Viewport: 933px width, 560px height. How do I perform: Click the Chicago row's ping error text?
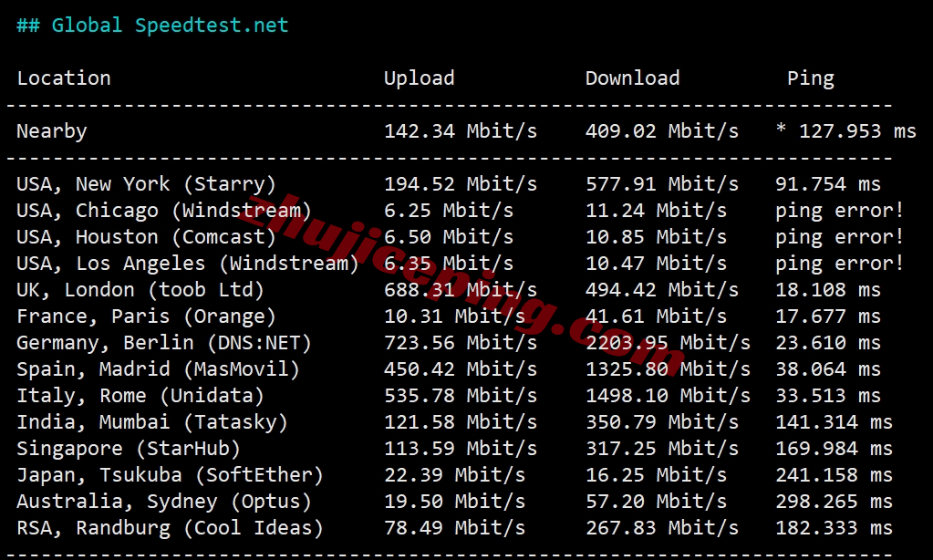pyautogui.click(x=839, y=211)
